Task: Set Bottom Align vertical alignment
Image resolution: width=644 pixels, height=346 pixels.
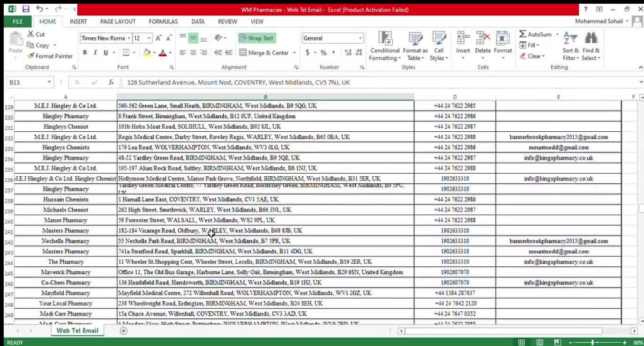Action: [x=204, y=38]
